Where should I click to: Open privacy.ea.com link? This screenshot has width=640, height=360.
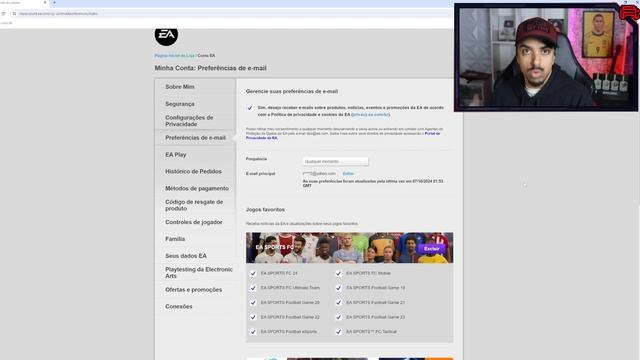[370, 115]
